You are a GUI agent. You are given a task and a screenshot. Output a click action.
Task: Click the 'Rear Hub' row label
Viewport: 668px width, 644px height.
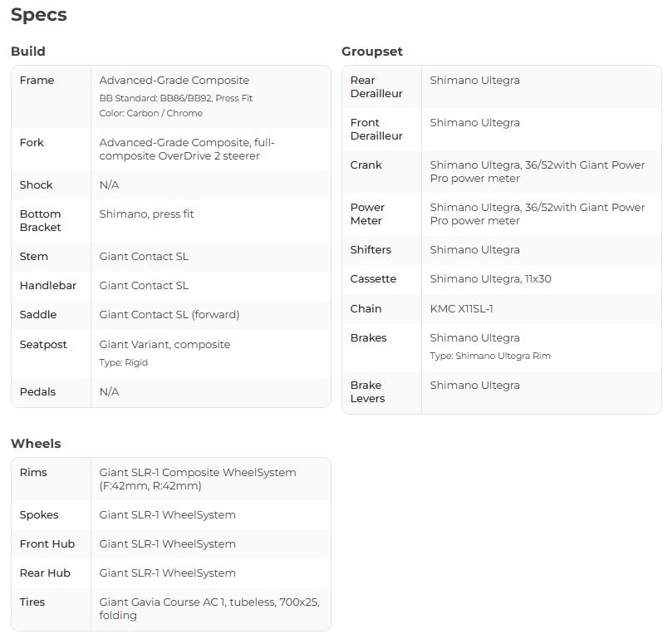(45, 573)
